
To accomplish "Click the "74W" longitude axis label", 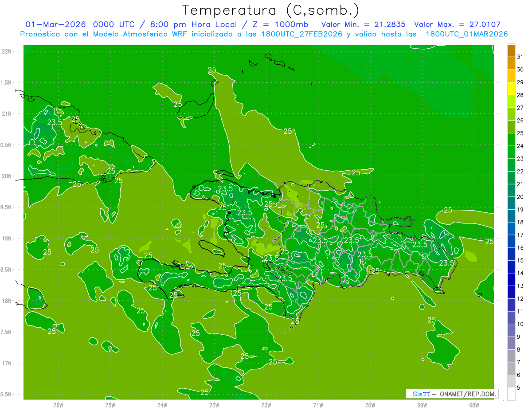I will 162,405.
